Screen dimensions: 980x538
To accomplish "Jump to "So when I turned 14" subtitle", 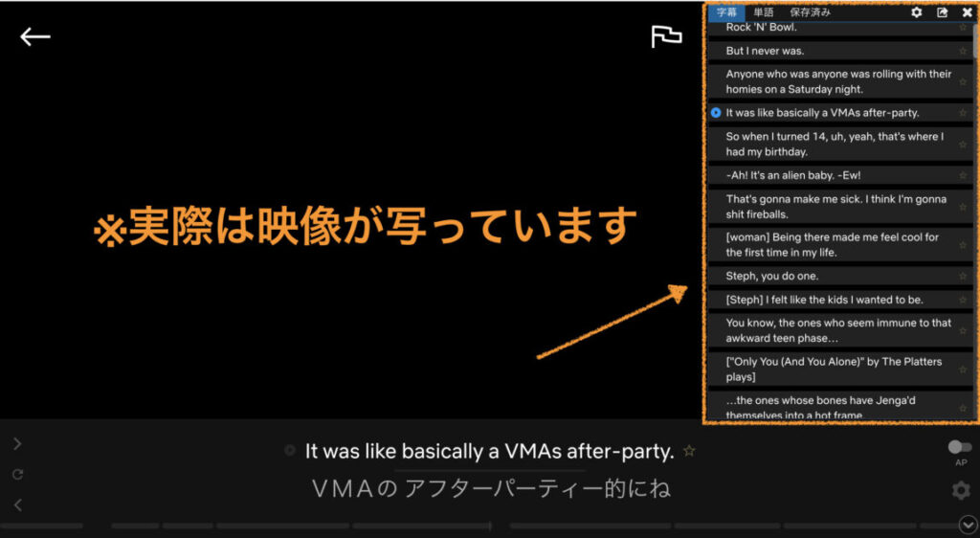I will point(833,144).
